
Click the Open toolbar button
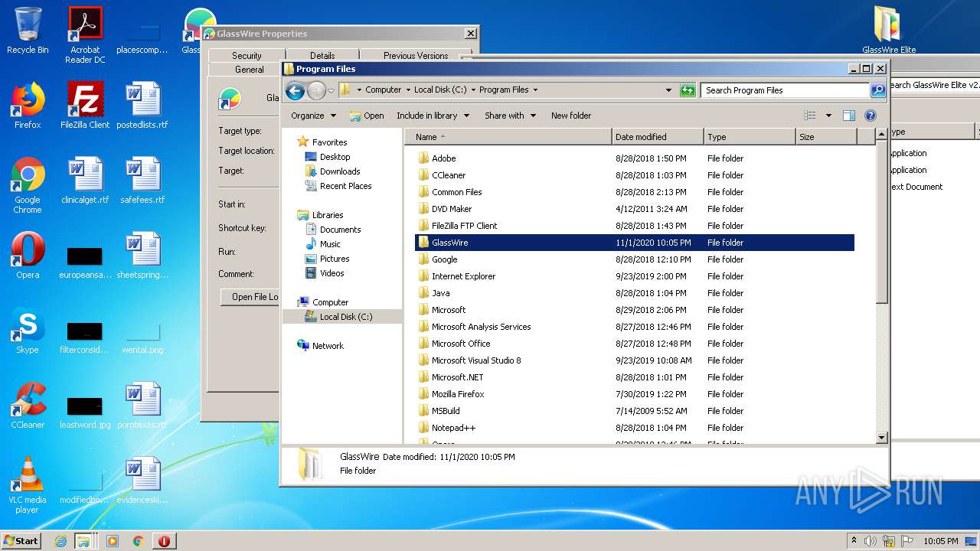pos(367,116)
